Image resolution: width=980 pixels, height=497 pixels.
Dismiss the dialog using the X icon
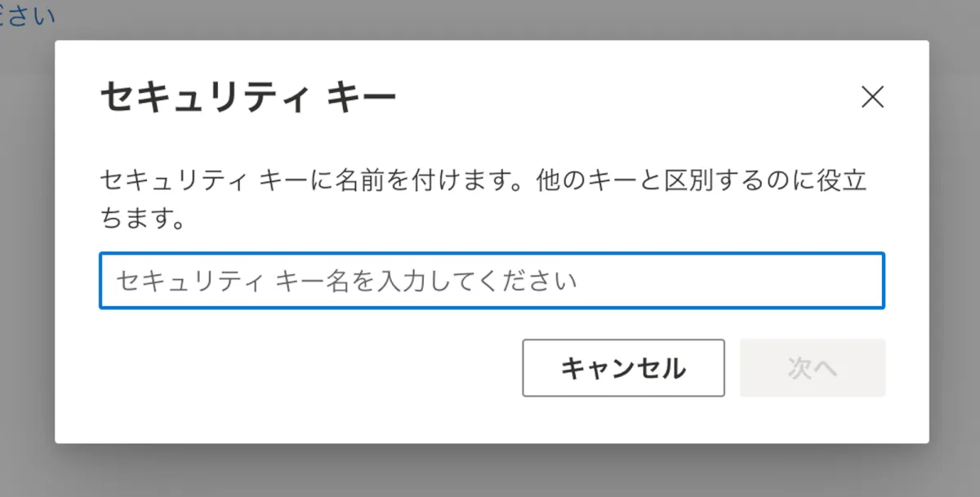873,98
